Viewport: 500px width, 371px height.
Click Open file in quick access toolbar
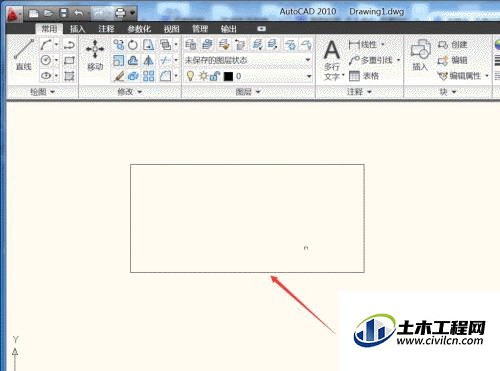pyautogui.click(x=49, y=13)
